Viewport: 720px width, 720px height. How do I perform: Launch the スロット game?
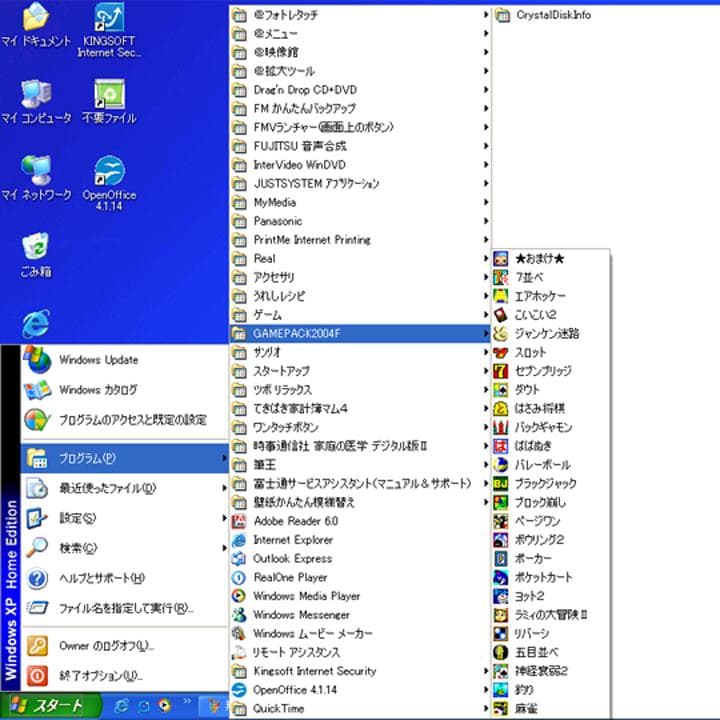click(x=551, y=352)
